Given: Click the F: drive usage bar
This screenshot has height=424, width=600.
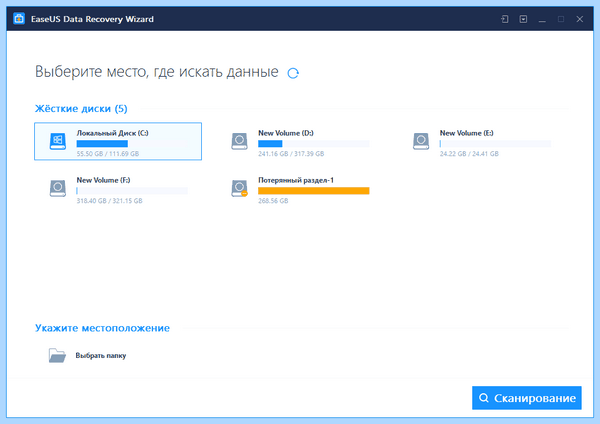Looking at the screenshot, I should click(132, 191).
